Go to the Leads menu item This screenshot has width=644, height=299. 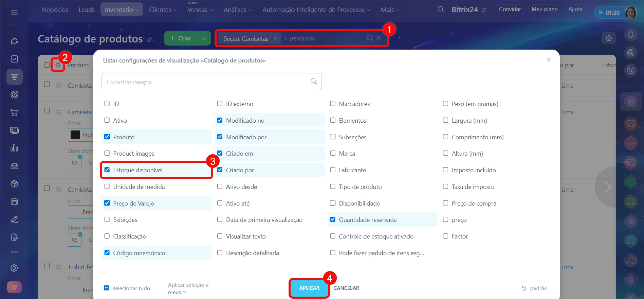click(87, 10)
